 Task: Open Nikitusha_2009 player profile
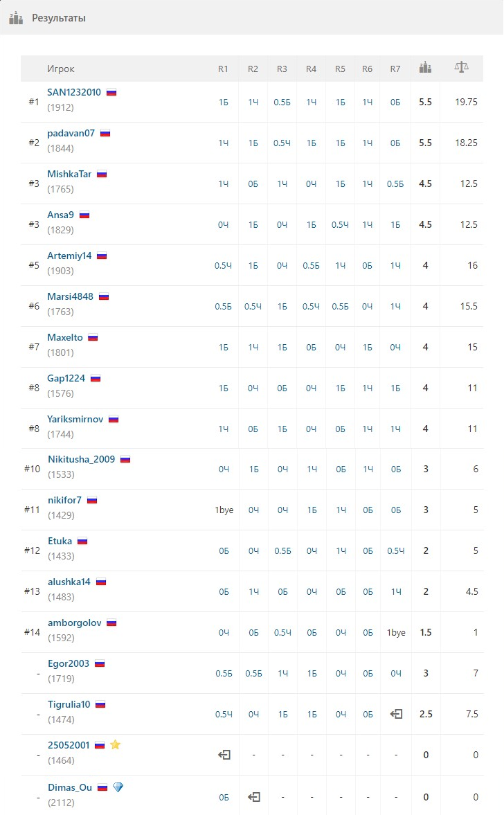click(81, 459)
